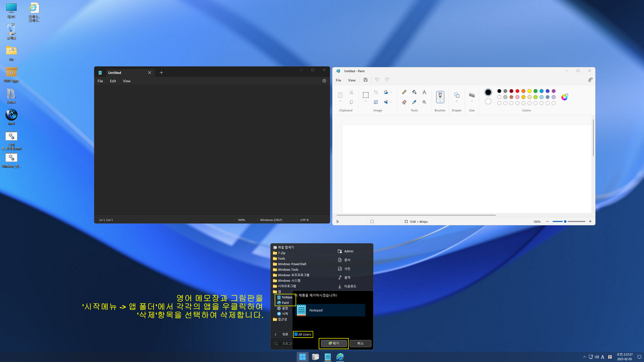Open the Shapes dropdown arrow
This screenshot has width=644, height=362.
pyautogui.click(x=457, y=102)
